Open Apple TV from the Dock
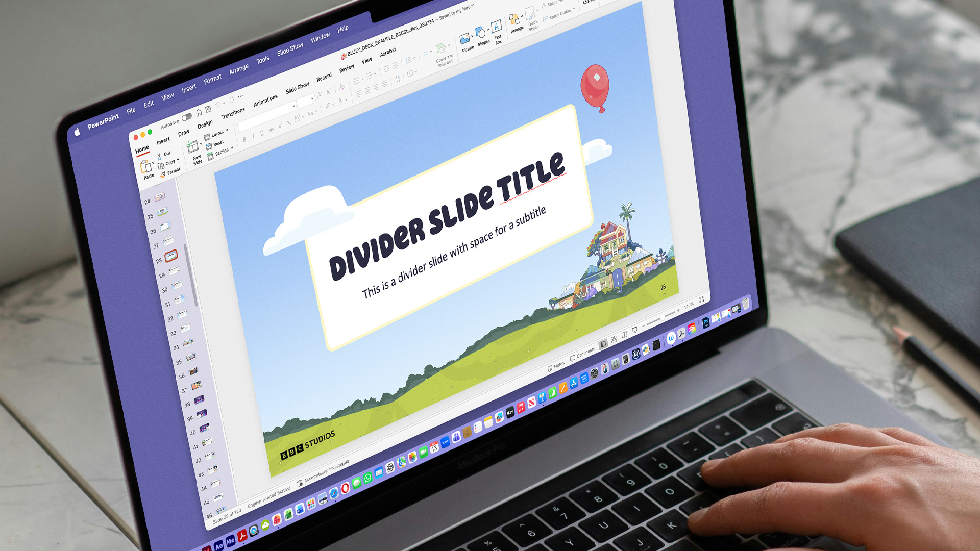The image size is (980, 551). tap(509, 412)
